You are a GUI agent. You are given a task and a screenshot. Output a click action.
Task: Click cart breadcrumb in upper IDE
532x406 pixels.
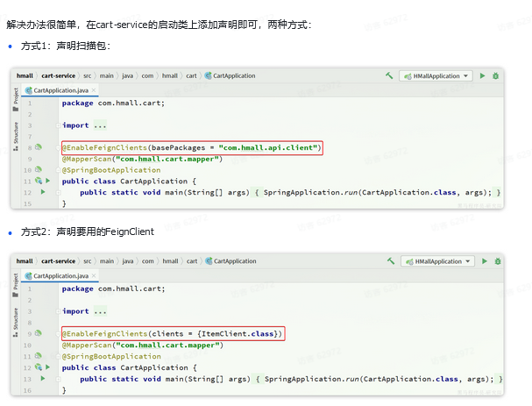[x=191, y=75]
